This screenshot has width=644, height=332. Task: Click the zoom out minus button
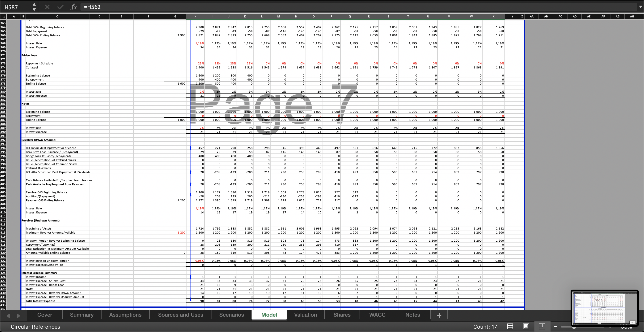[x=555, y=326]
